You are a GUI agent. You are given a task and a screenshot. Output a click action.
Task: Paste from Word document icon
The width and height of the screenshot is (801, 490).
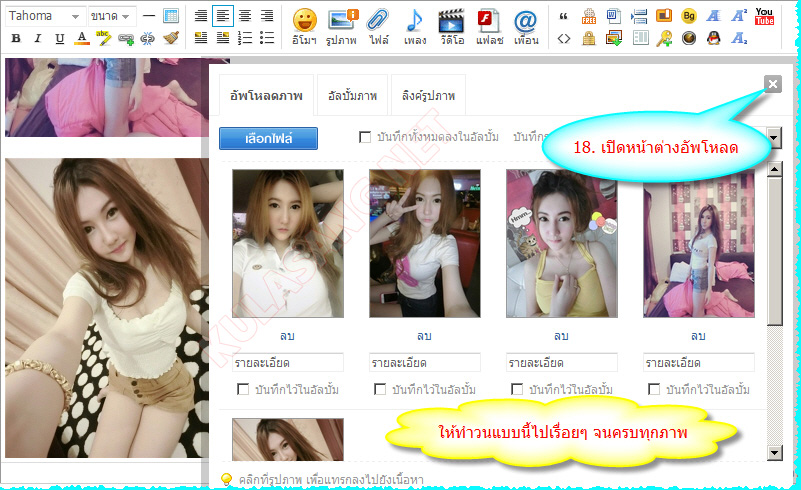point(614,16)
